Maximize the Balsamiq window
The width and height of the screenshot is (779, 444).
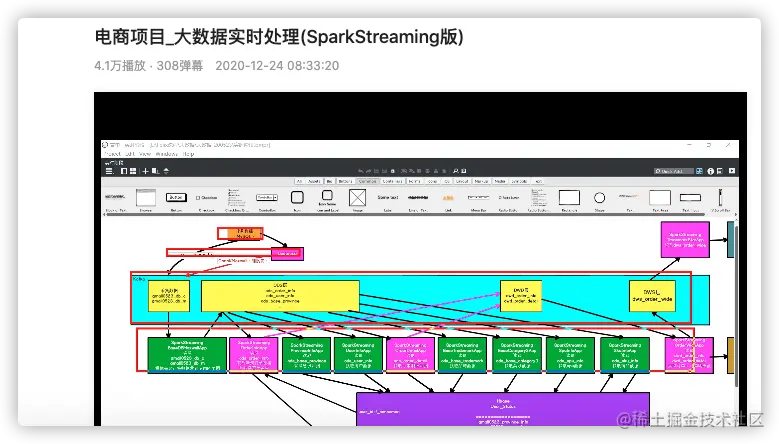coord(709,145)
